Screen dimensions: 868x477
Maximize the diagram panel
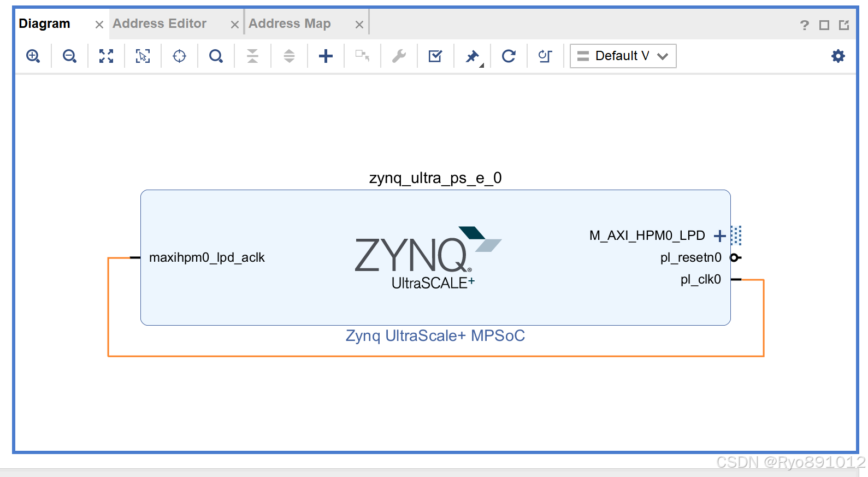click(x=824, y=25)
